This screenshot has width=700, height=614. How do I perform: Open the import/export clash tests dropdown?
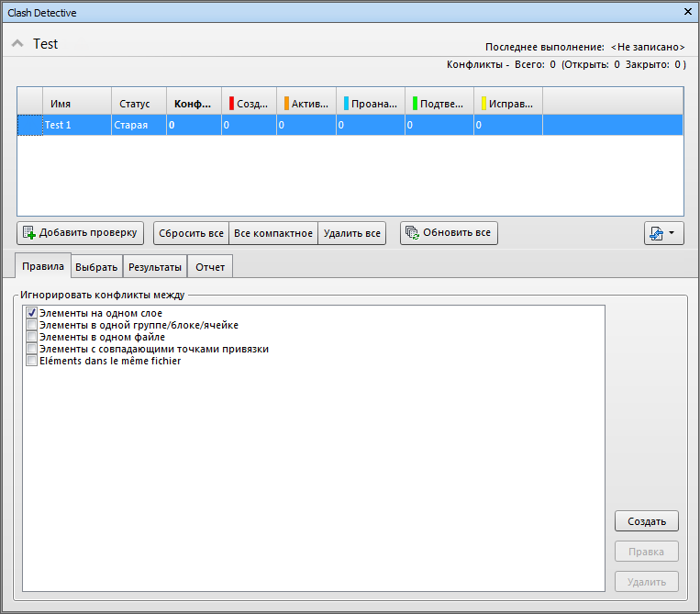coord(664,233)
